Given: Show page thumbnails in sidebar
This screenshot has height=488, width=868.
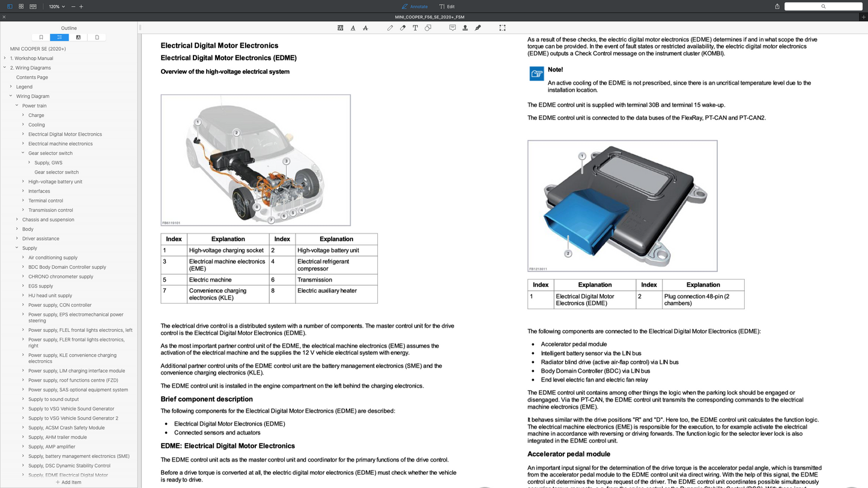Looking at the screenshot, I should click(97, 37).
